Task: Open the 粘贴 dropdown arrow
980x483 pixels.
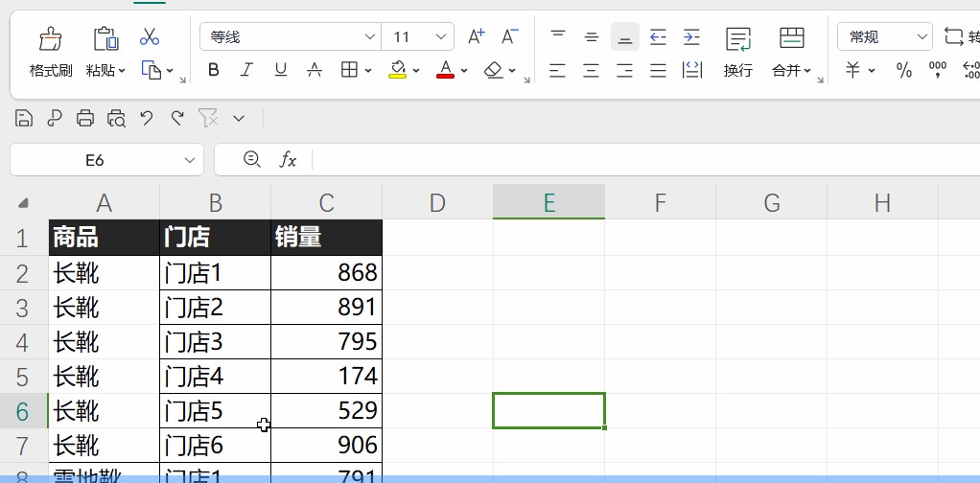Action: 122,71
